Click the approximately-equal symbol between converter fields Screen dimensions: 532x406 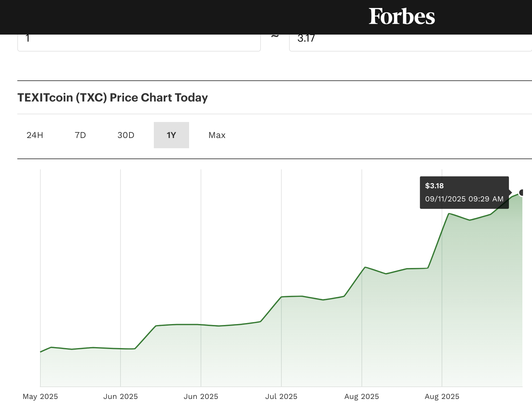tap(275, 36)
